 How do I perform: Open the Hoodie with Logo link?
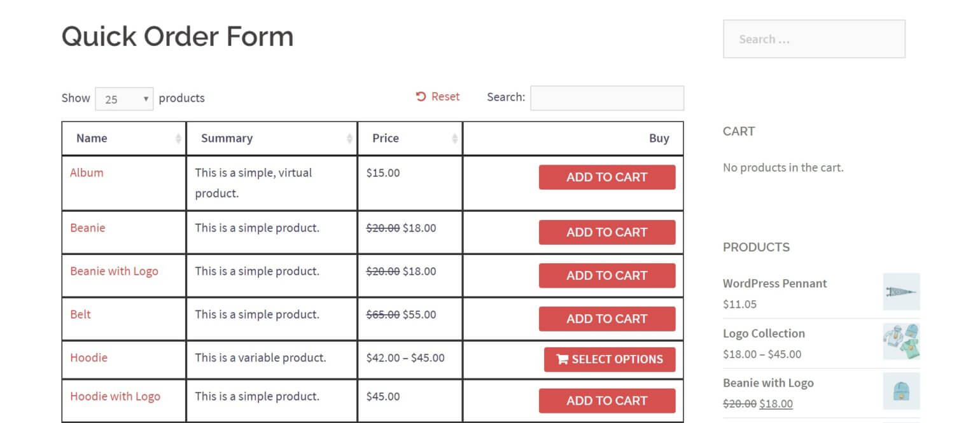pos(115,396)
